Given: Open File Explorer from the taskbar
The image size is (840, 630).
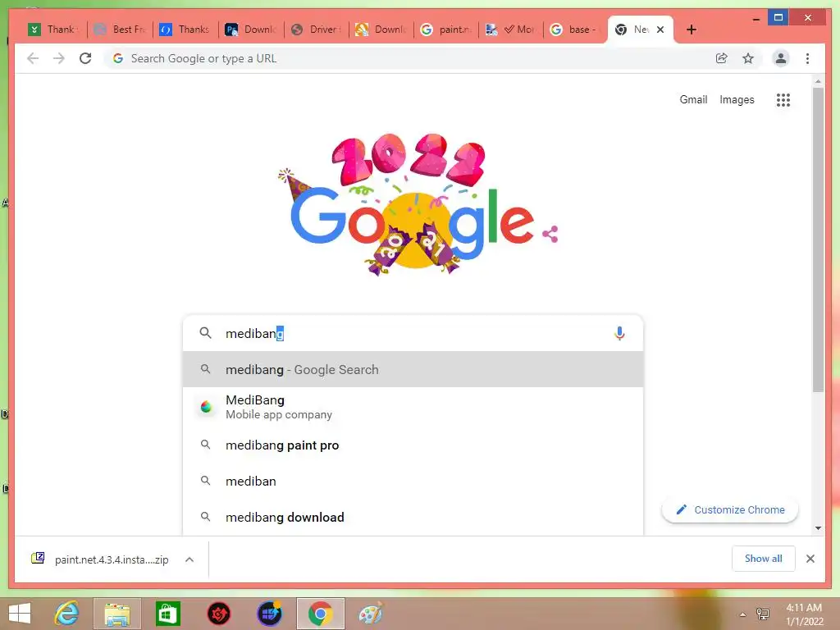Looking at the screenshot, I should click(117, 614).
